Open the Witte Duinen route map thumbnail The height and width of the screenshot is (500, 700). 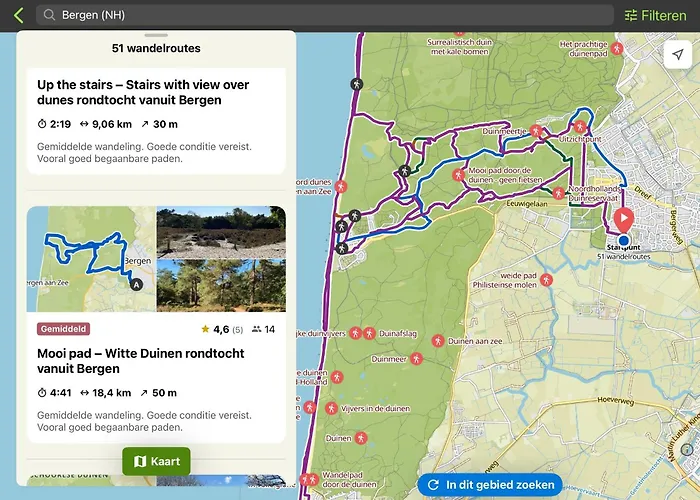pyautogui.click(x=90, y=259)
